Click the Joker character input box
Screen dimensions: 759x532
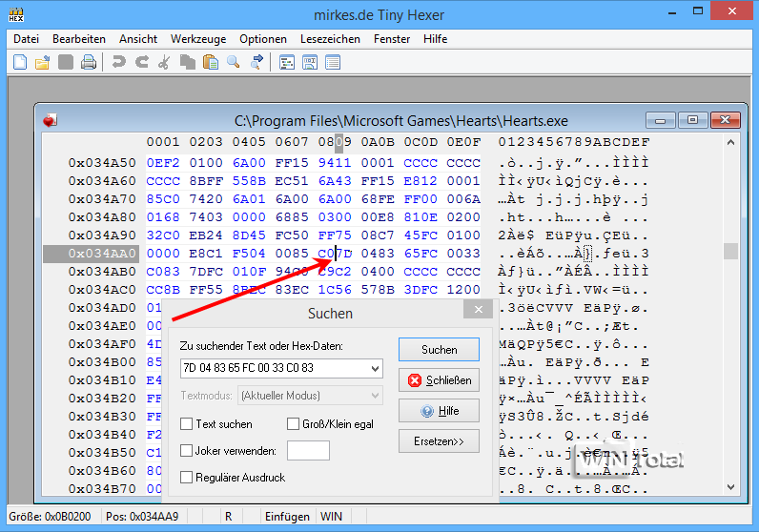click(x=308, y=450)
